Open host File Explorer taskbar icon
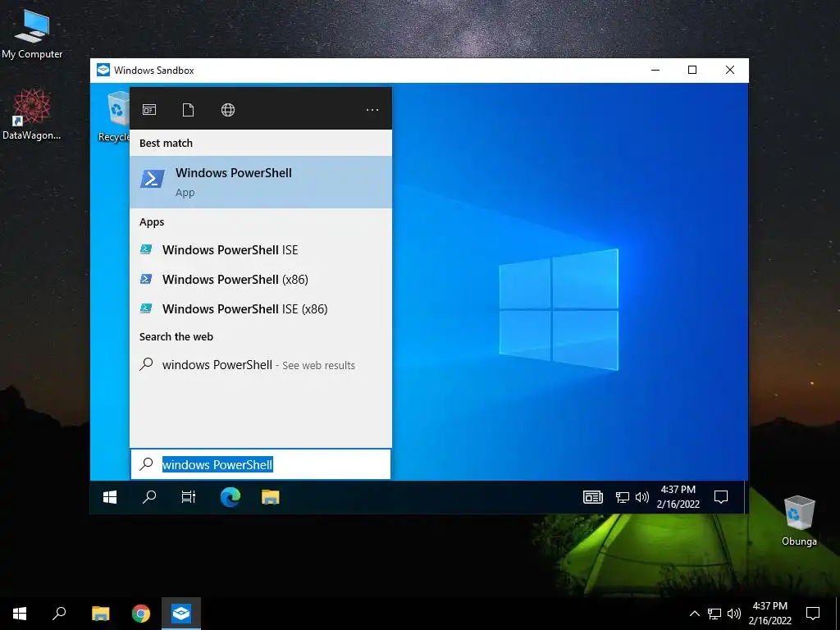Screen dimensions: 840x630 [100, 614]
